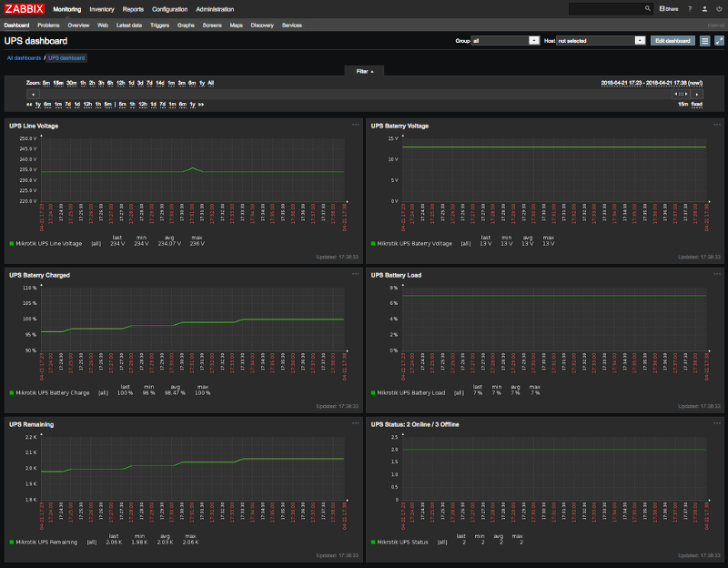
Task: Click the search magnifier icon
Action: tap(648, 9)
